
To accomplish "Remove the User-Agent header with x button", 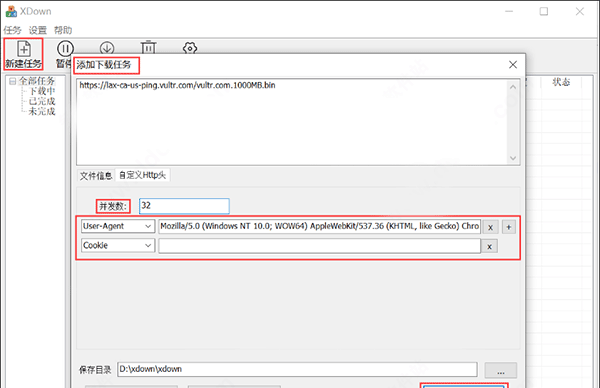I will (491, 227).
